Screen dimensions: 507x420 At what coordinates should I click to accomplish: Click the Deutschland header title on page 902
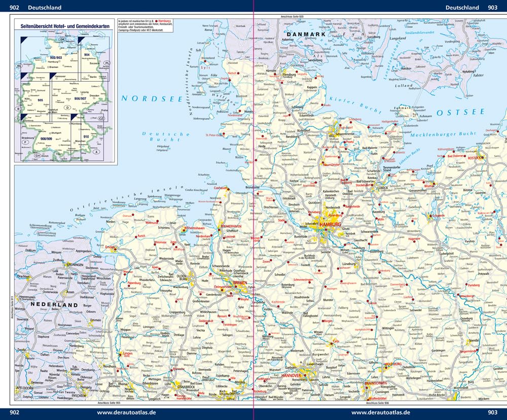click(x=45, y=7)
